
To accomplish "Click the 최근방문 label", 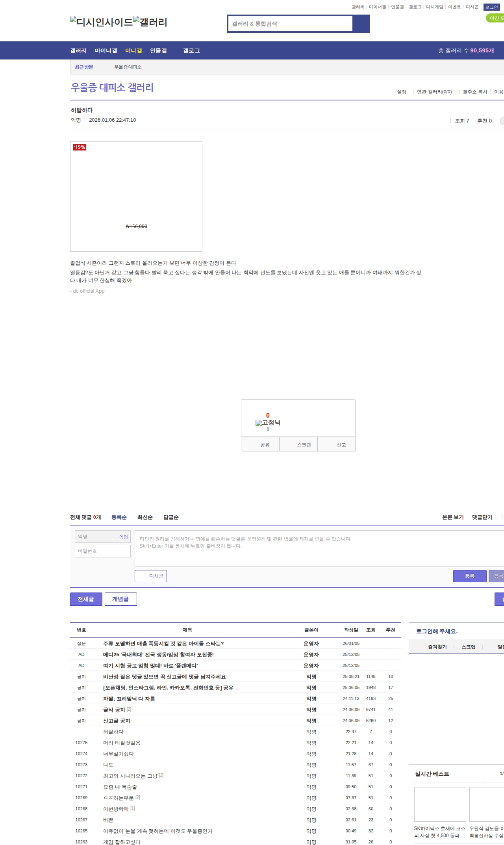I will [x=84, y=67].
